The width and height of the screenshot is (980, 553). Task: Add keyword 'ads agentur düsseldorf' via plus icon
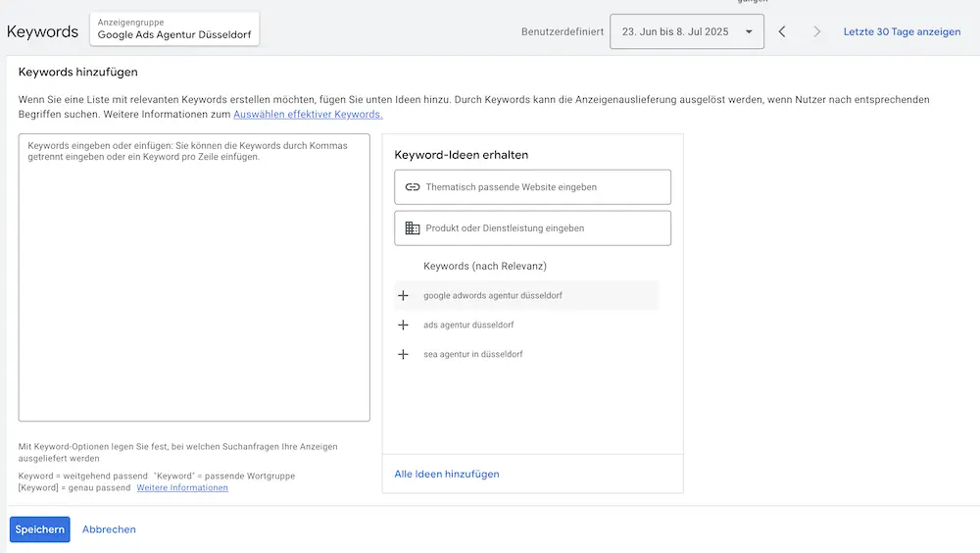(x=403, y=325)
